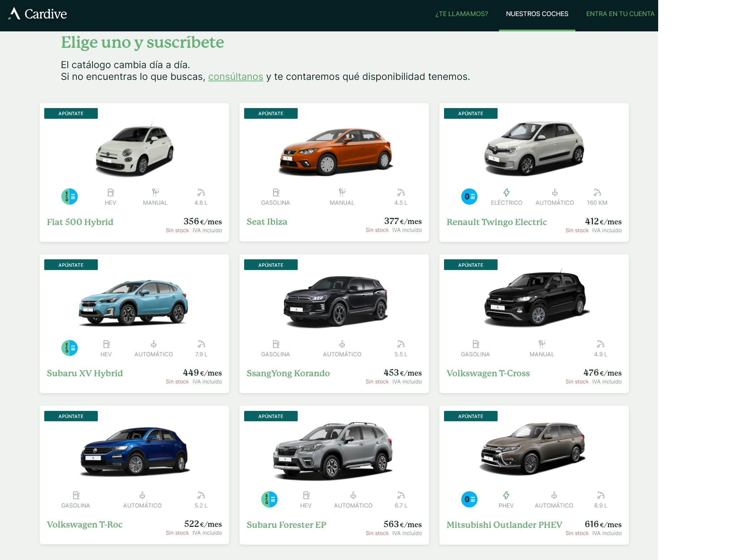Click Sin stock under the Volkswagen T-Roc price

(x=177, y=533)
